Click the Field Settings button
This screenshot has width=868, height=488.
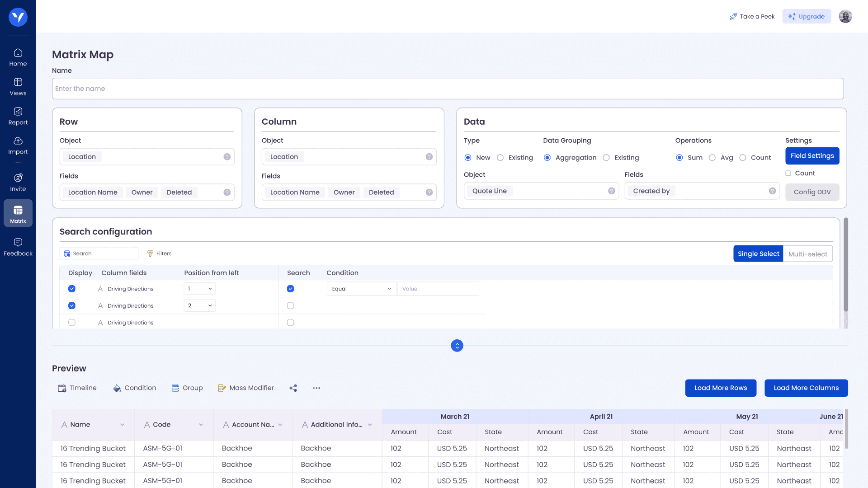[812, 156]
